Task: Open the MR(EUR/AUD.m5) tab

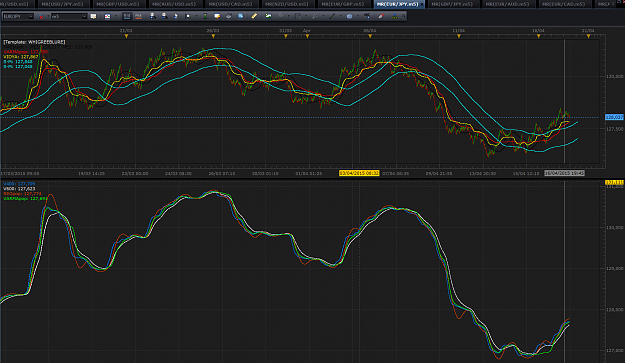Action: point(507,4)
